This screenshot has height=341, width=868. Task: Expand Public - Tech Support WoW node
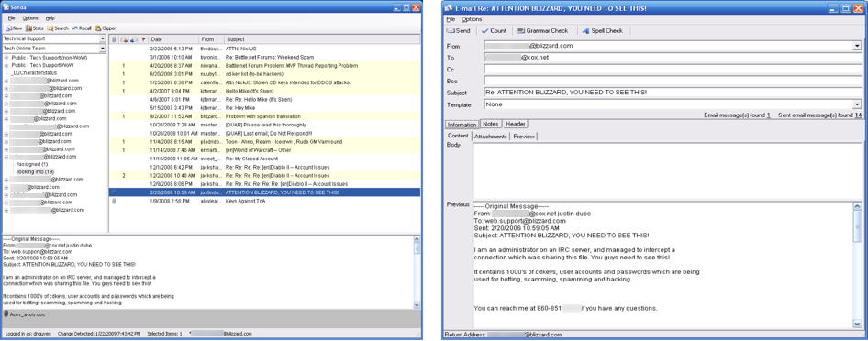point(6,65)
